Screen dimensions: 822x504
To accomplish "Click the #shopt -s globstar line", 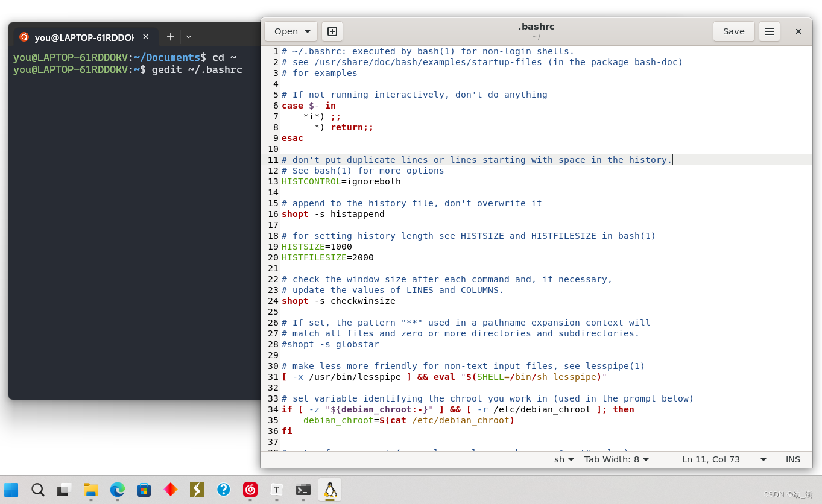I will click(x=330, y=344).
